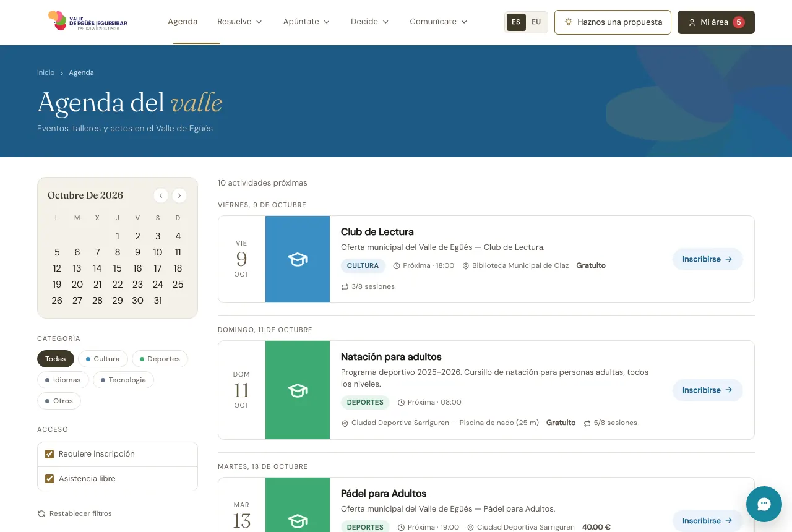Click the 'Octubre De 2026' calendar heading

(x=85, y=195)
